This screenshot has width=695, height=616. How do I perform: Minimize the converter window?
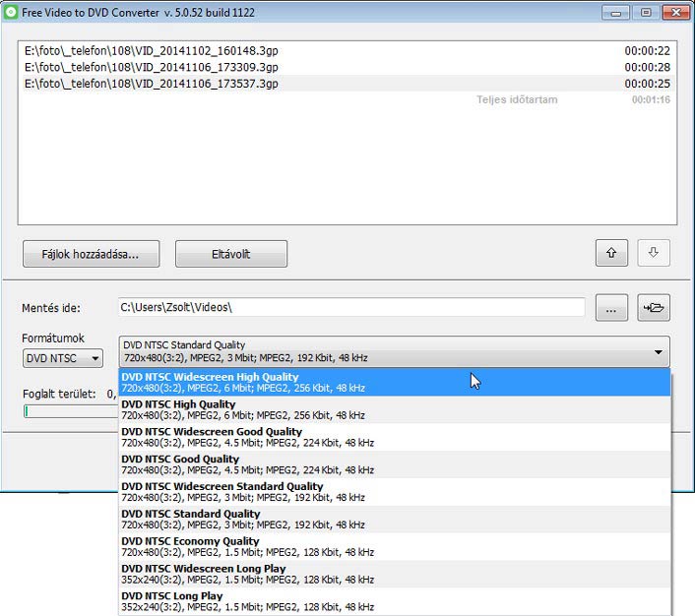point(615,13)
